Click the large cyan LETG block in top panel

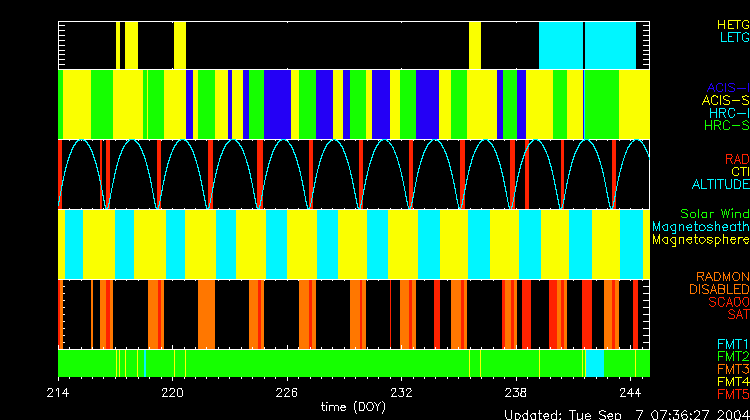coord(587,45)
